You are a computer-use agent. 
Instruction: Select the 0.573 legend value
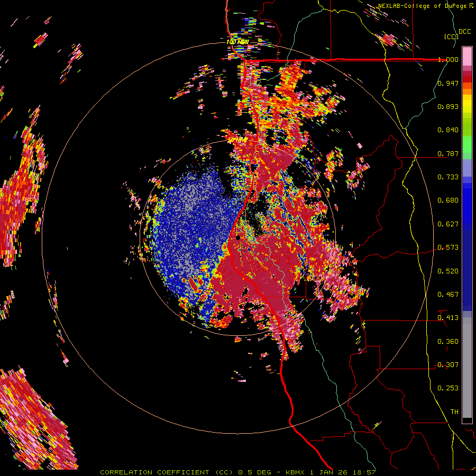pos(448,248)
